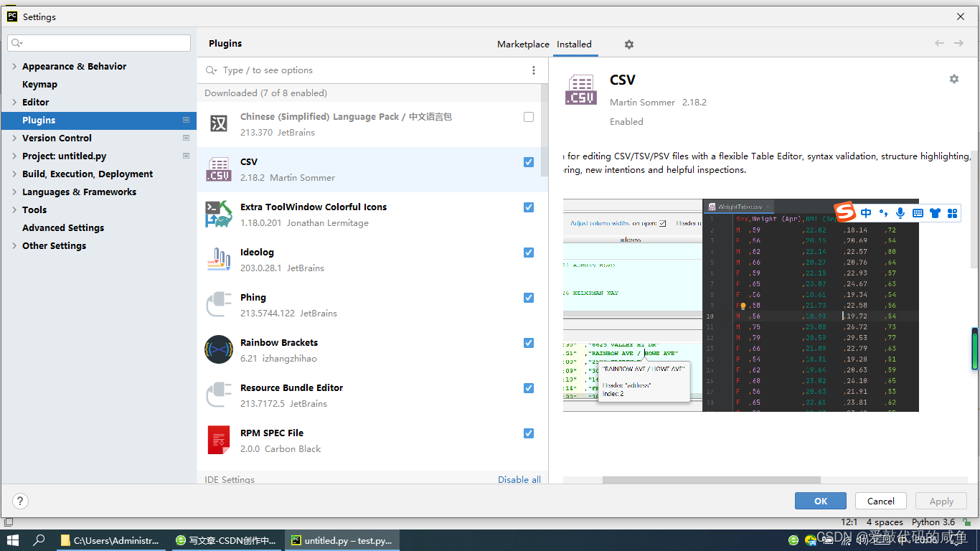This screenshot has width=980, height=551.
Task: Click the Rainbow Brackets plugin icon
Action: tap(219, 350)
